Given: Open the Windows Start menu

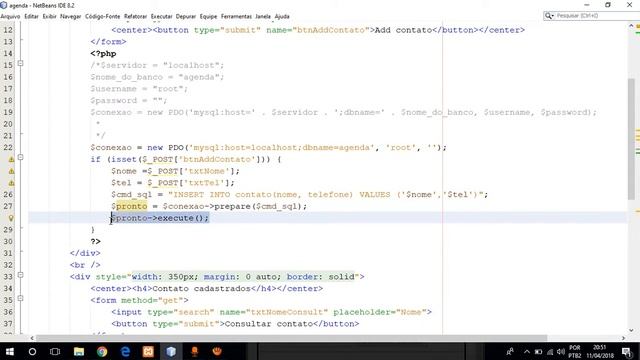Looking at the screenshot, I should 9,351.
